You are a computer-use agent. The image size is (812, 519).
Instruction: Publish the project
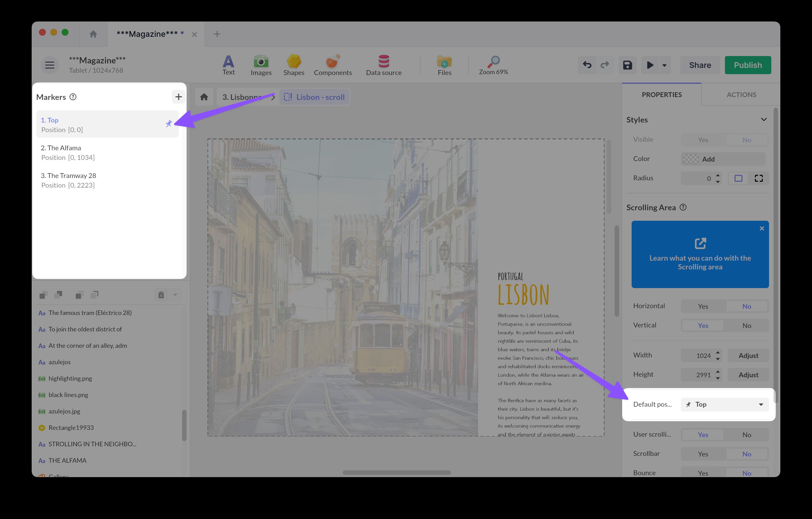748,65
